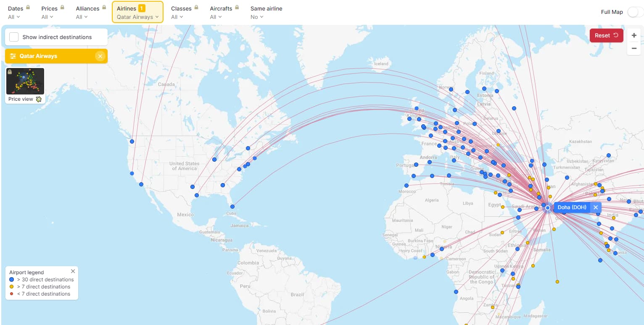Click the filter sliders icon beside Qatar Airways

[x=13, y=56]
